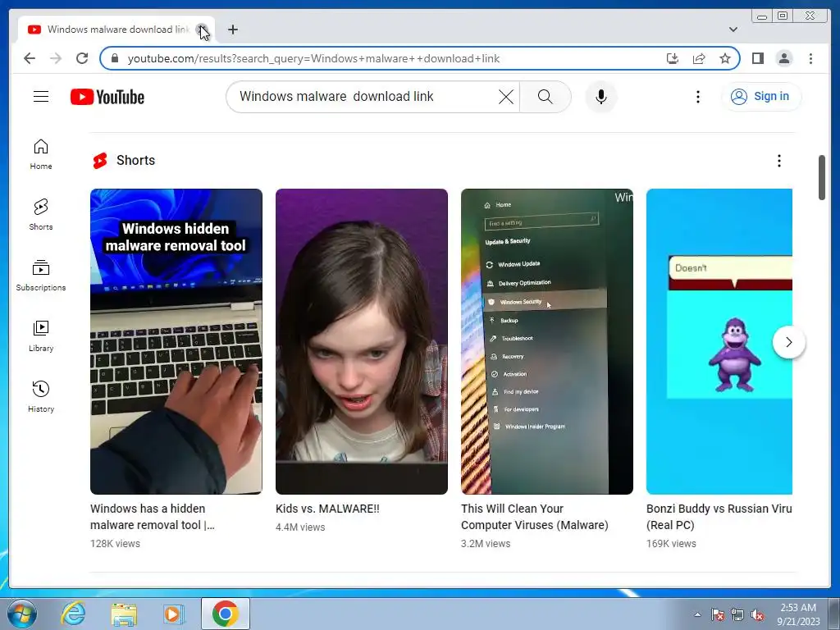
Task: Expand the tab search dropdown chevron
Action: (733, 30)
